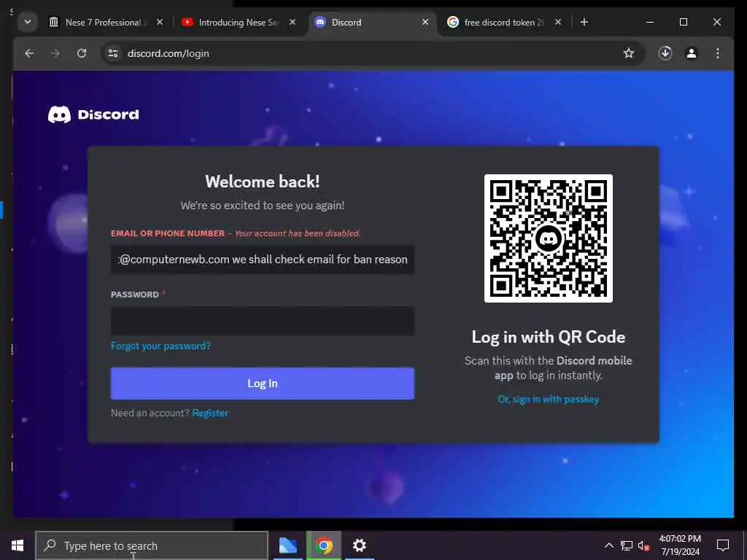Click the Log in with QR Code heading
The height and width of the screenshot is (560, 747).
coord(549,337)
